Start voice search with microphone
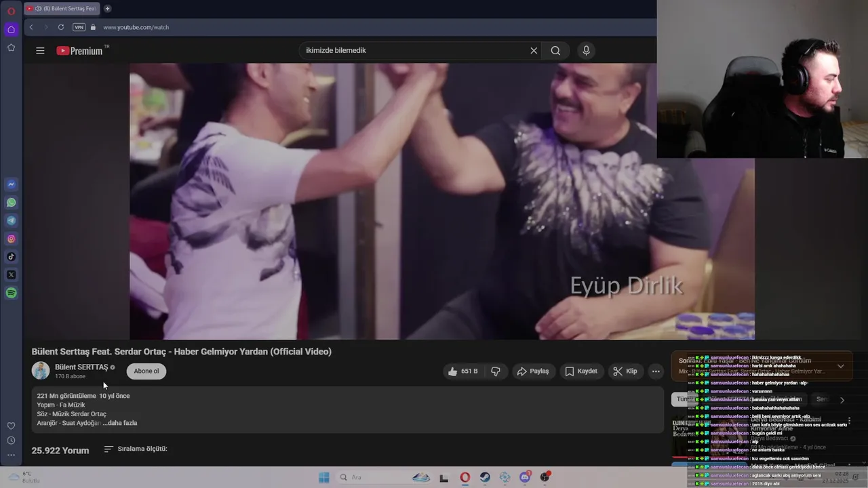 pyautogui.click(x=587, y=50)
